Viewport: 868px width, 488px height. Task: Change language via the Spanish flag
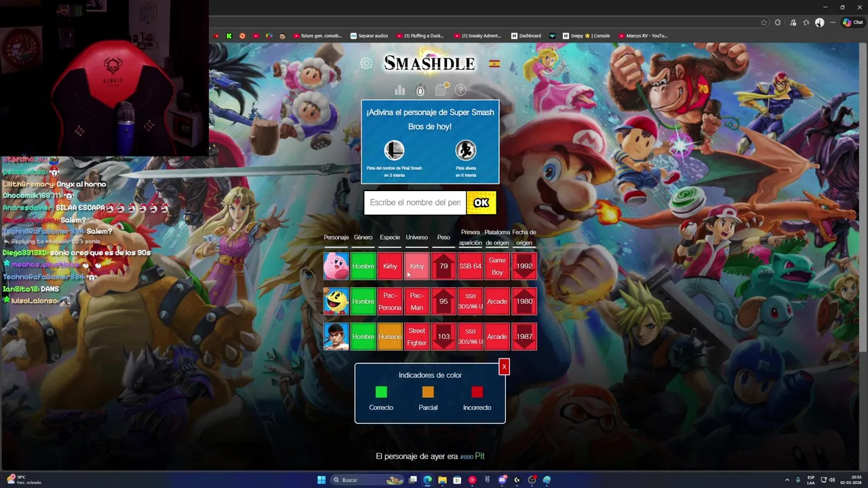pos(494,63)
